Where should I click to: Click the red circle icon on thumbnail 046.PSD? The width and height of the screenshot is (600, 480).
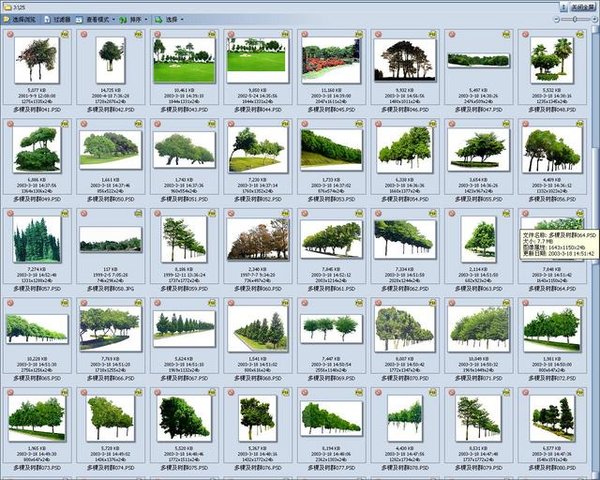[378, 34]
